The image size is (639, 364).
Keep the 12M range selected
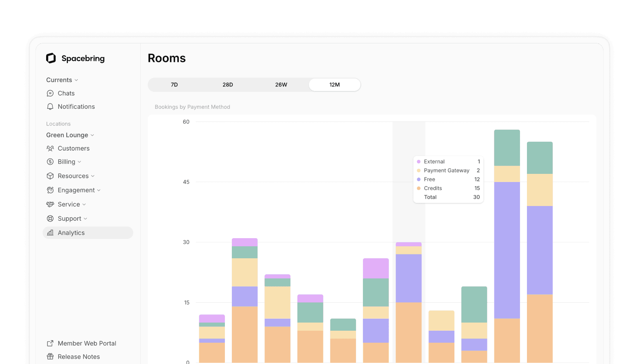[334, 84]
